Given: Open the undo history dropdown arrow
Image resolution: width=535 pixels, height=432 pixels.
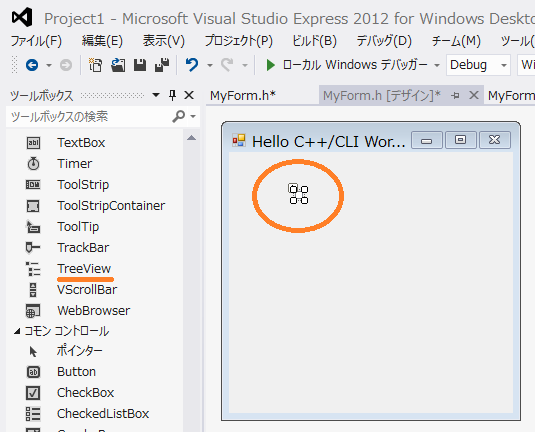Looking at the screenshot, I should point(210,65).
